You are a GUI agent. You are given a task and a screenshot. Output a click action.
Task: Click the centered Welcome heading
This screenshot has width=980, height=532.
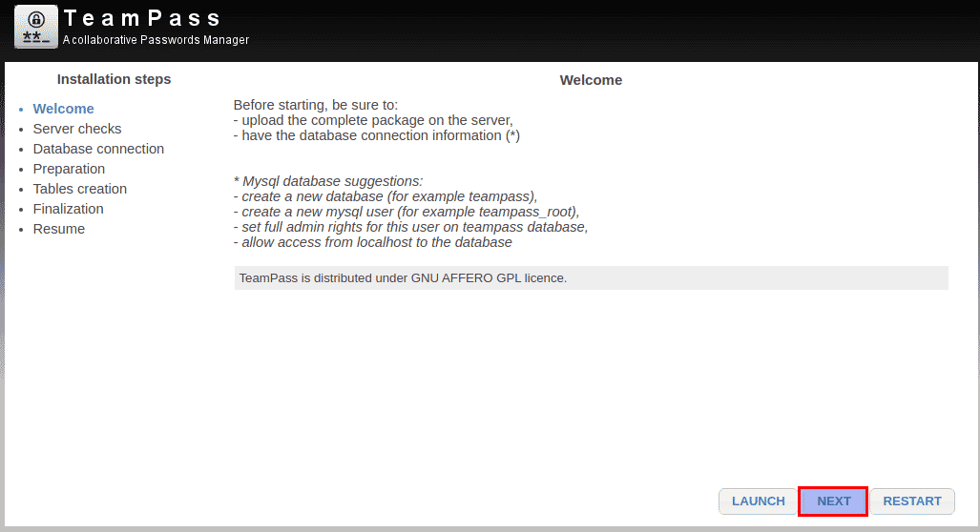pyautogui.click(x=591, y=80)
